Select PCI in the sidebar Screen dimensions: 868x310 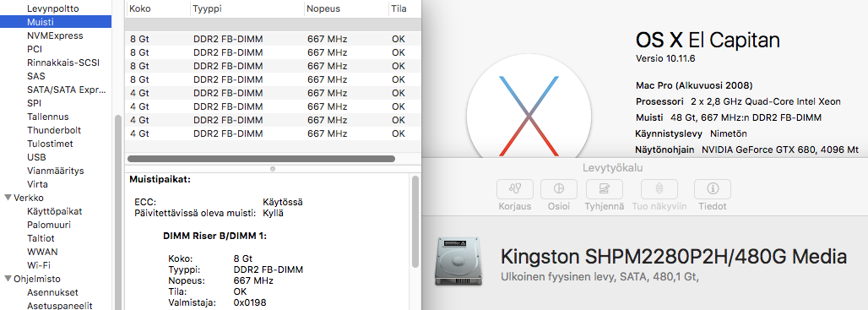coord(35,49)
